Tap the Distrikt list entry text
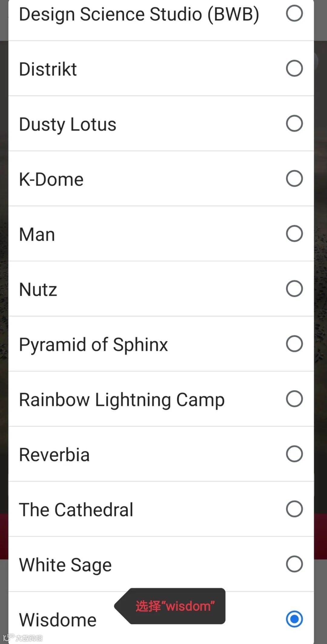This screenshot has width=327, height=644. 48,69
